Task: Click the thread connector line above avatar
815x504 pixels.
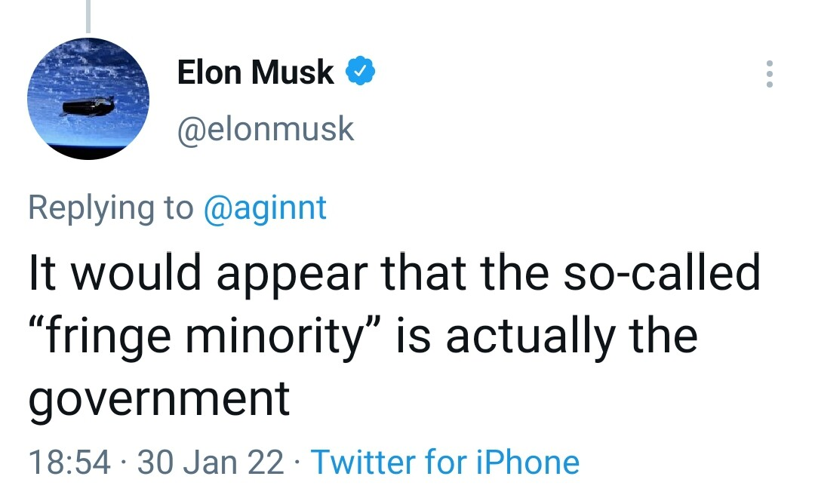Action: click(x=88, y=17)
